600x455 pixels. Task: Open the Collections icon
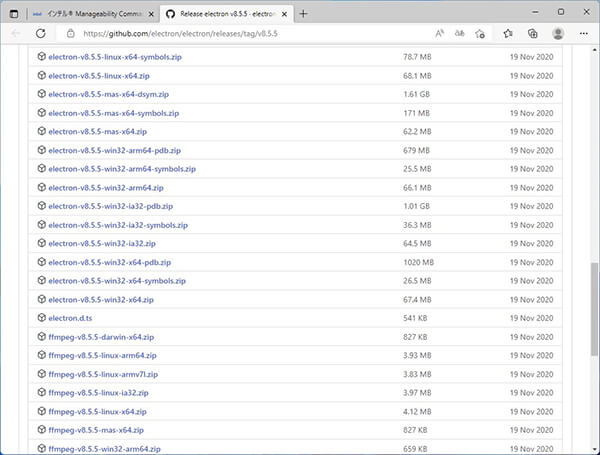[x=533, y=34]
